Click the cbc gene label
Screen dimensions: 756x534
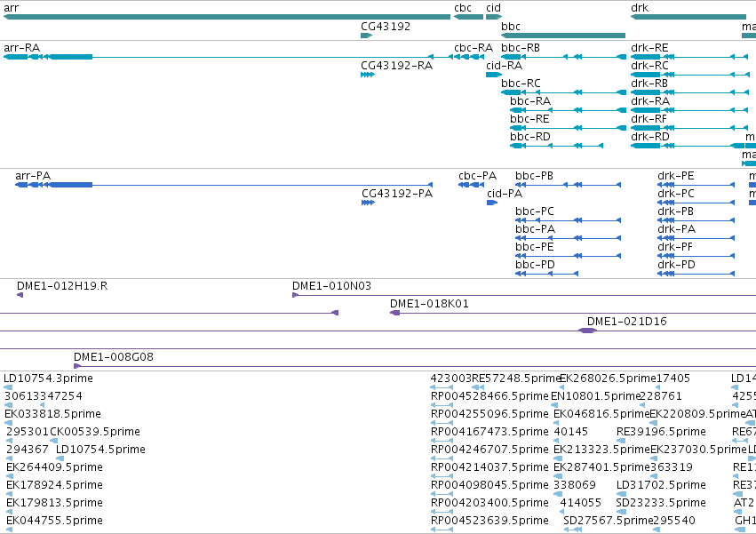(462, 8)
